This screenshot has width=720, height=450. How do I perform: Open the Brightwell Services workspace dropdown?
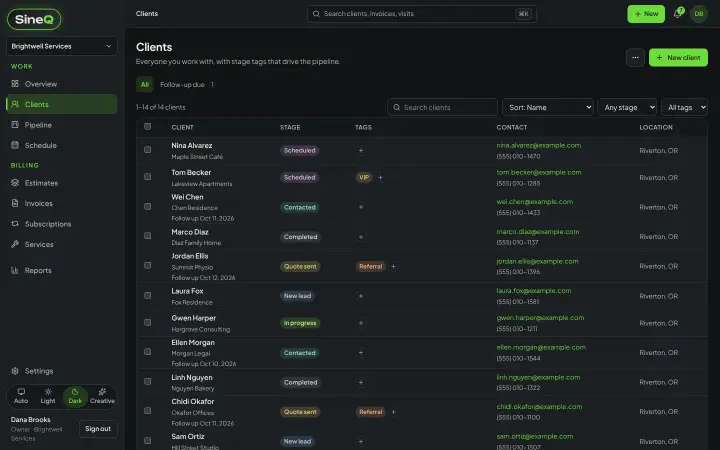click(62, 46)
